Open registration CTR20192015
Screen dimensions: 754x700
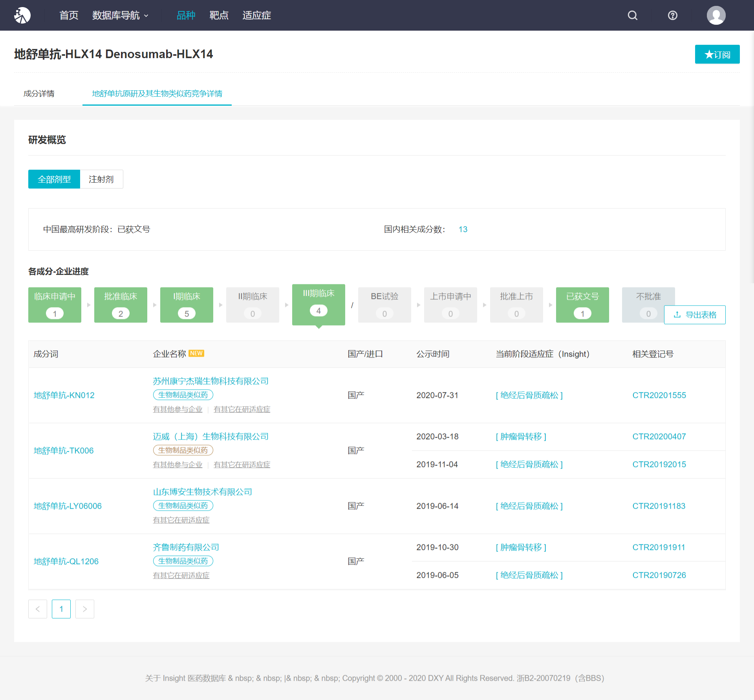pos(659,464)
